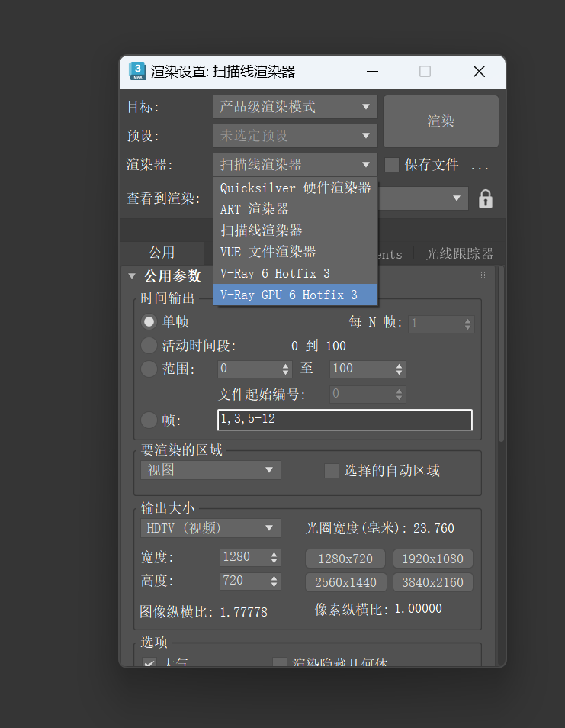This screenshot has width=565, height=728.
Task: Click the rollout grip icon on 公用参数 header
Action: click(483, 275)
